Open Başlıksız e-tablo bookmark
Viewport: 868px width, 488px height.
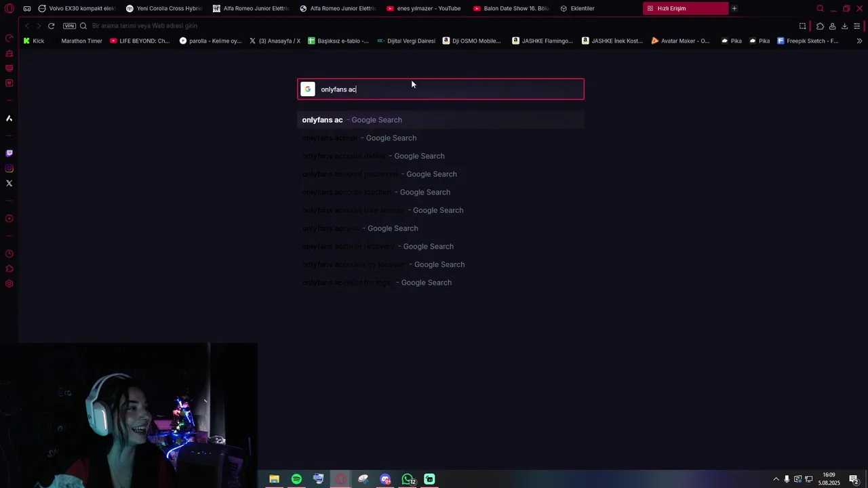click(x=338, y=41)
